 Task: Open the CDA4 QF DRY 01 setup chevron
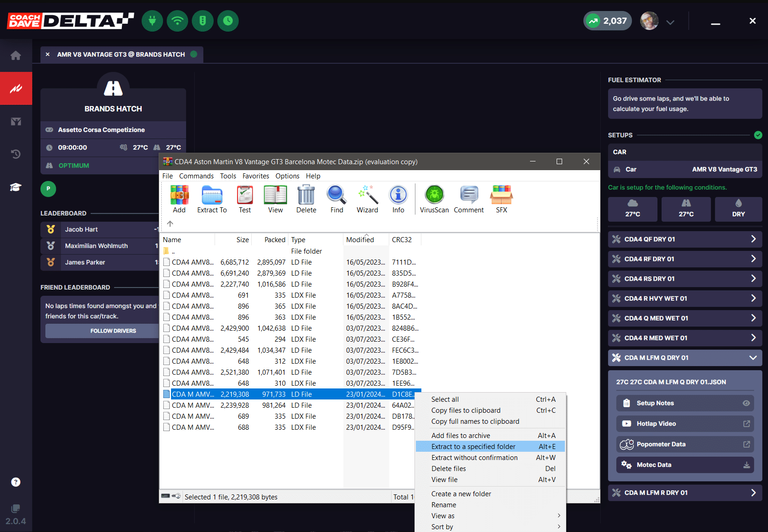(753, 239)
